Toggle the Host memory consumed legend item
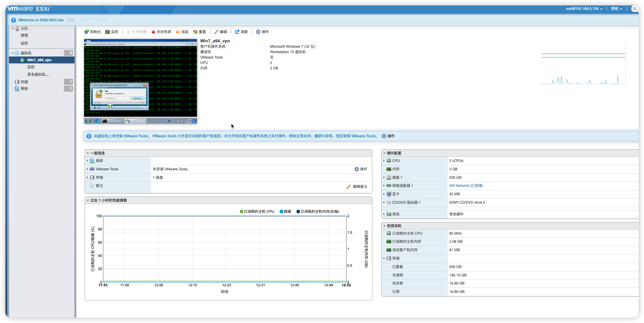This screenshot has width=644, height=323. pyautogui.click(x=318, y=212)
